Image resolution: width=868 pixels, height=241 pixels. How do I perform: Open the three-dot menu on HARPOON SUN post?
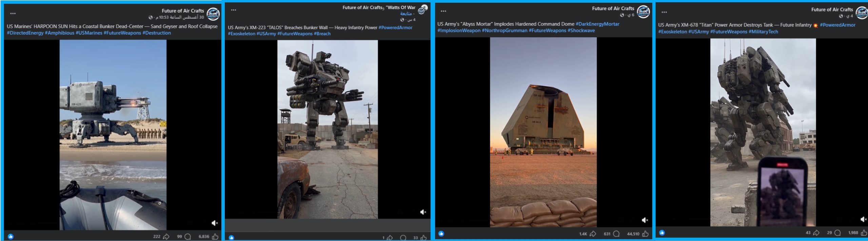(13, 14)
